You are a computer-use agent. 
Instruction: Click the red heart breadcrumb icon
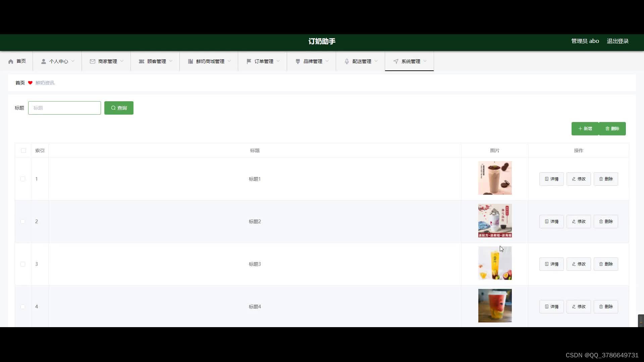pos(30,83)
